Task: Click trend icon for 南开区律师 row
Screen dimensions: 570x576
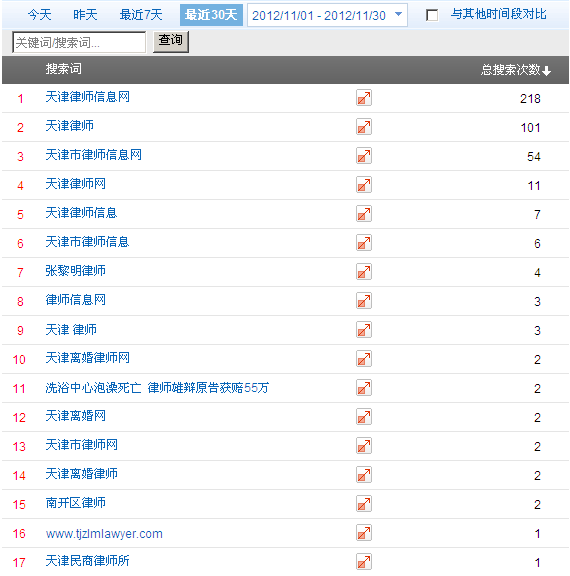Action: tap(364, 504)
